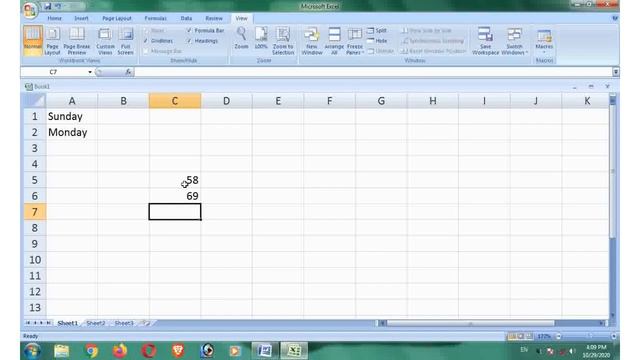The width and height of the screenshot is (640, 360).
Task: Open Firefox from the taskbar
Action: point(120,351)
